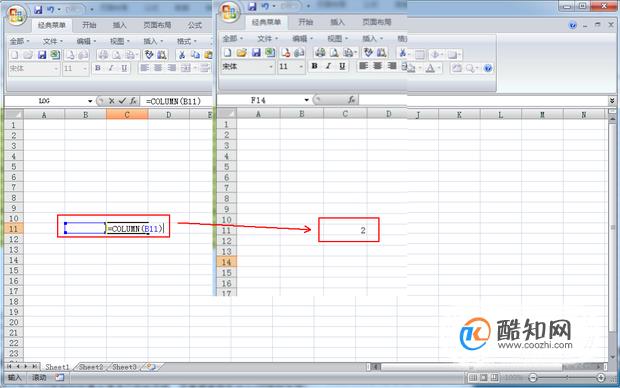Click the zoom in plus button
Image resolution: width=620 pixels, height=388 pixels.
[601, 378]
